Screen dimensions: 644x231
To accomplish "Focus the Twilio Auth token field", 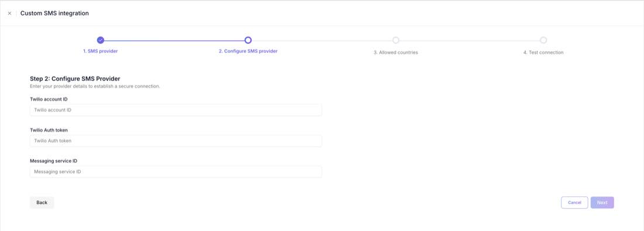I will point(176,141).
